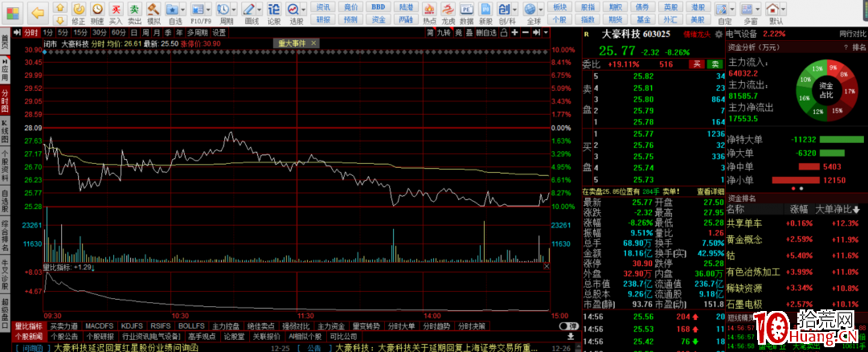868x352 pixels.
Task: Expand the 创/科 dropdown arrow
Action: click(515, 10)
